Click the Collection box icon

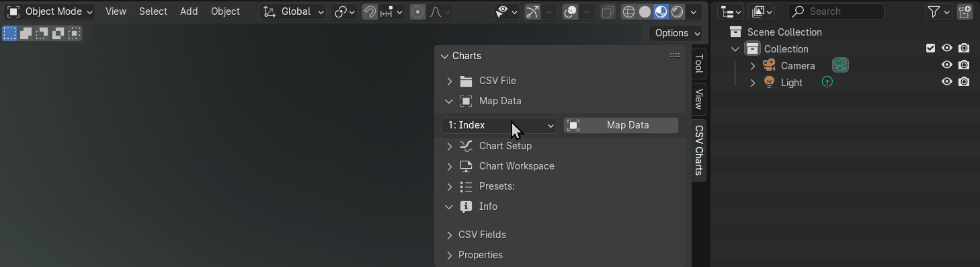coord(752,48)
